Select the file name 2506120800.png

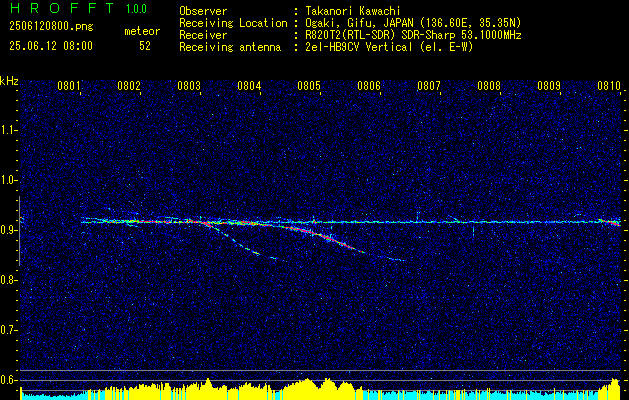(51, 27)
